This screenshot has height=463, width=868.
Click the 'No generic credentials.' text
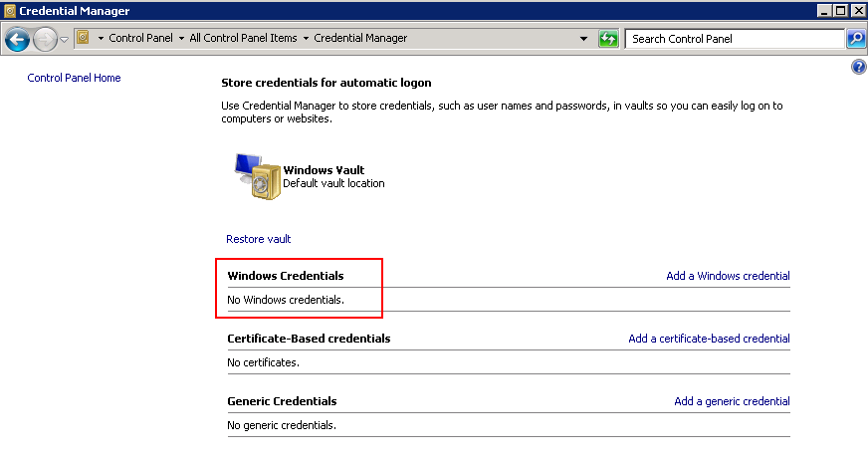(x=282, y=425)
